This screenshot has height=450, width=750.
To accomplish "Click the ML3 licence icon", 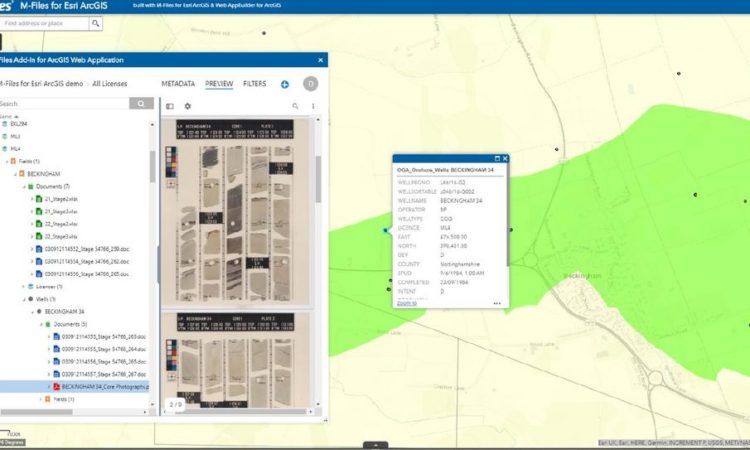I will coord(5,136).
